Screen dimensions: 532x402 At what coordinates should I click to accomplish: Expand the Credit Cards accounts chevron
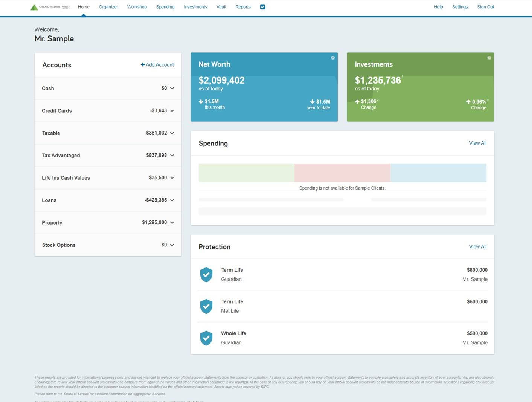pos(172,111)
